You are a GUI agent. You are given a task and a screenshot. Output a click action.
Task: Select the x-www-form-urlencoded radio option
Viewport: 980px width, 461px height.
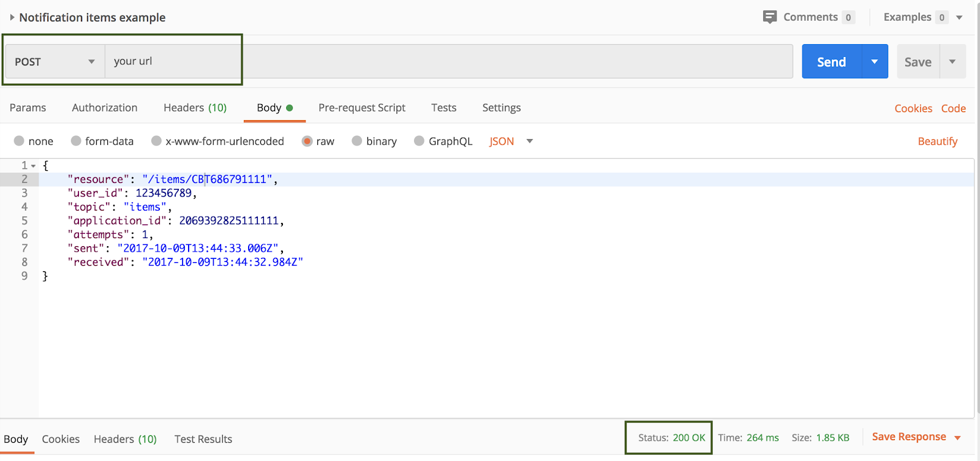coord(156,141)
